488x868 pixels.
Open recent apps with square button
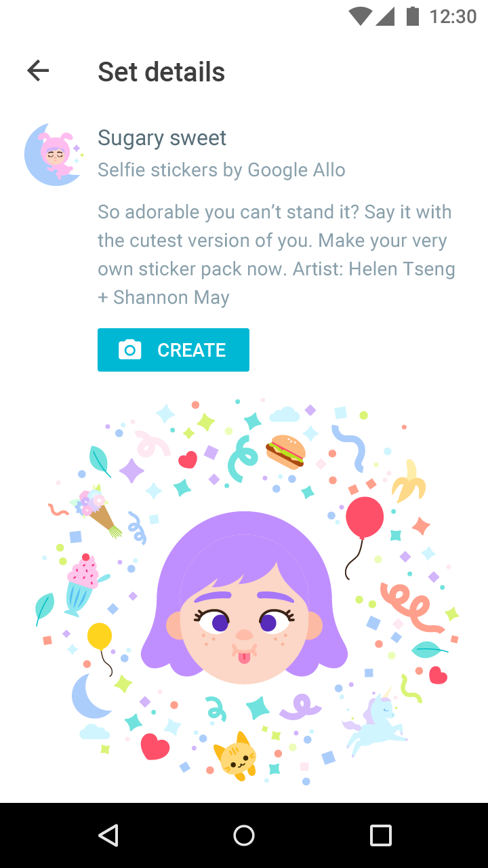click(380, 835)
